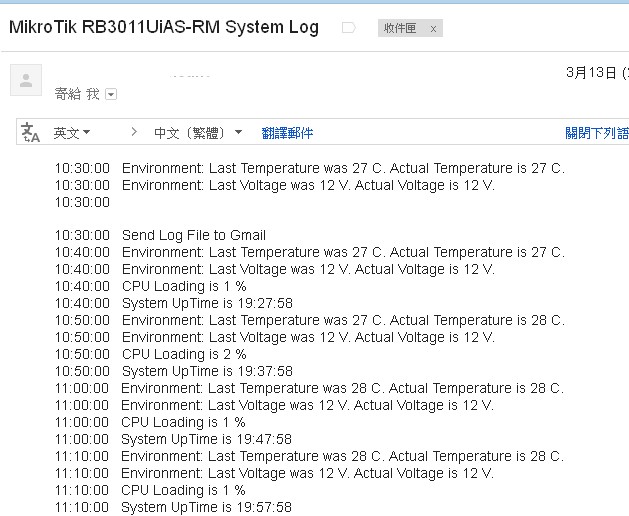Click the translate icon in translation bar

[30, 132]
